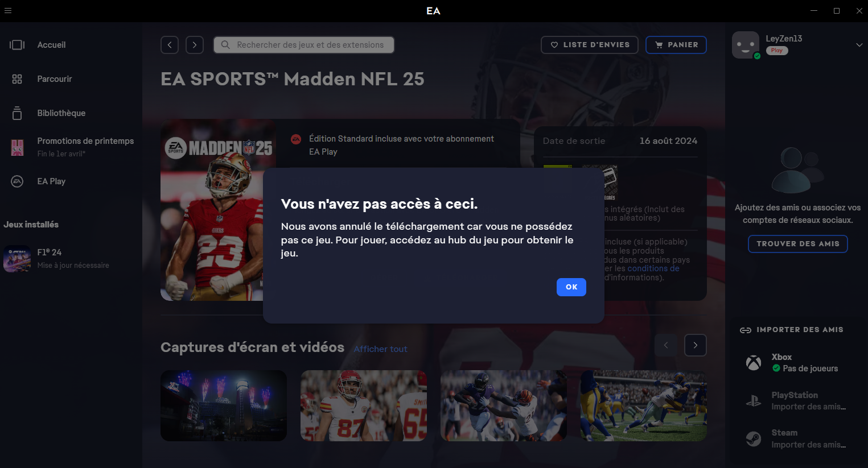Open the number 87 player screenshot
This screenshot has height=468, width=868.
tap(364, 405)
